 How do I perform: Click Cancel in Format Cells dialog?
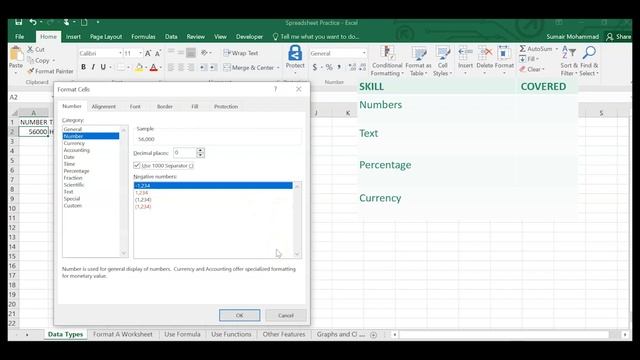(286, 315)
